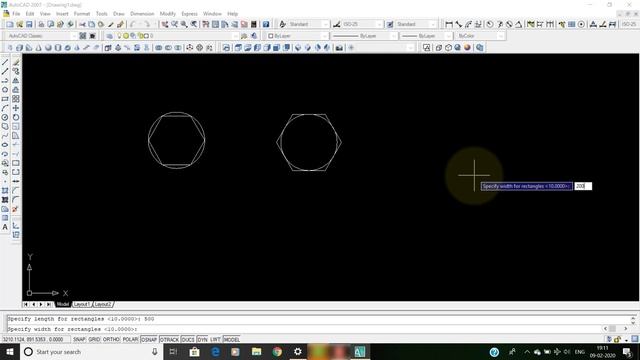Click the Layer Properties Manager icon
Screen dimensions: 640x360
pos(109,36)
